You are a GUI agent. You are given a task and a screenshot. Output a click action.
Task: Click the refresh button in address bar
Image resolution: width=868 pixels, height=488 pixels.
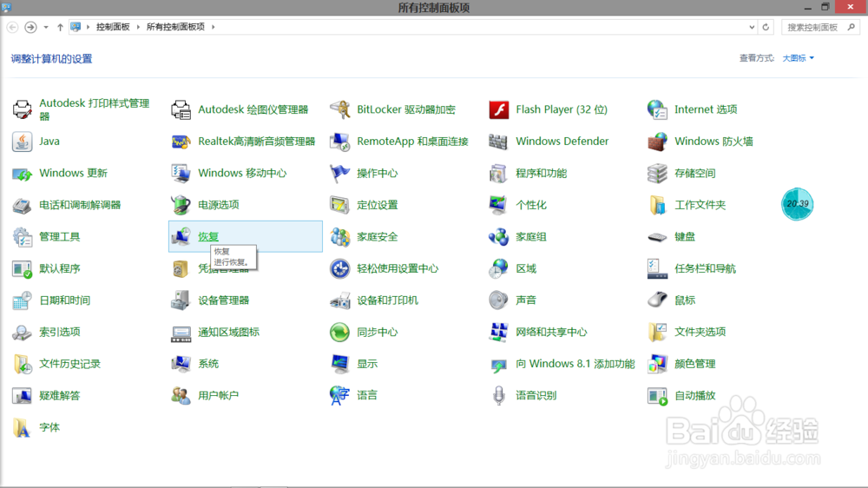[766, 27]
